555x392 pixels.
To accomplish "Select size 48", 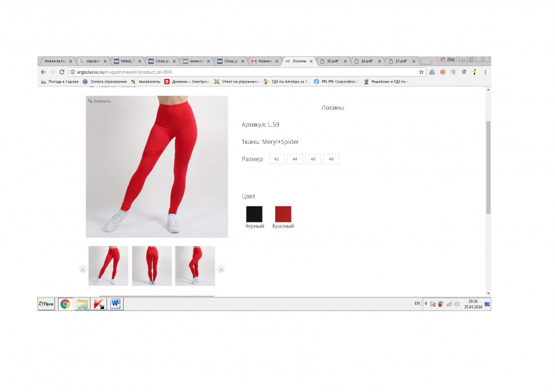I will 331,159.
